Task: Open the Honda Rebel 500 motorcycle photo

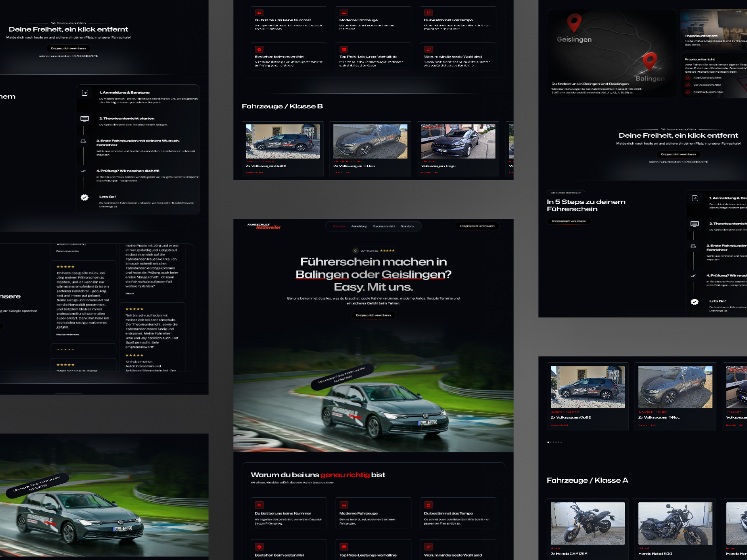Action: (x=675, y=523)
